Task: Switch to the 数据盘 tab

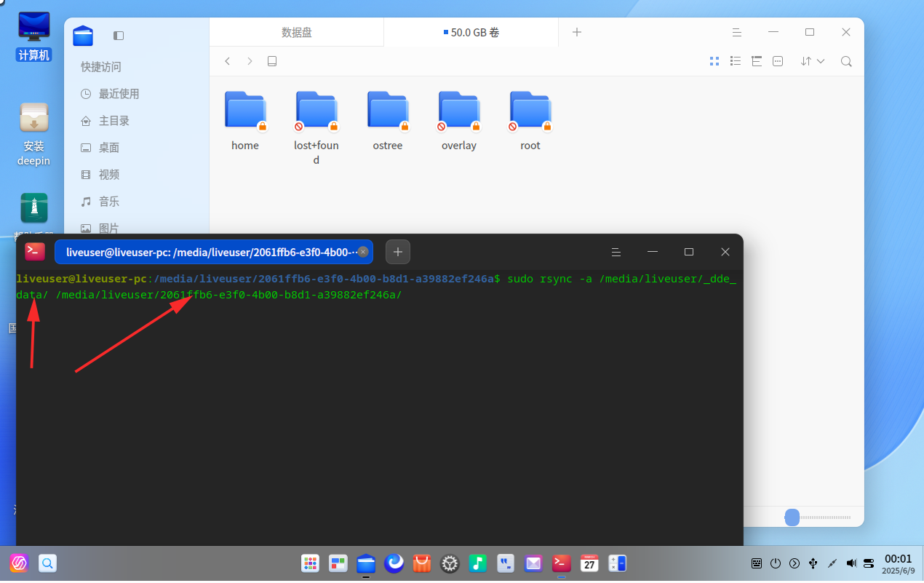Action: point(297,32)
